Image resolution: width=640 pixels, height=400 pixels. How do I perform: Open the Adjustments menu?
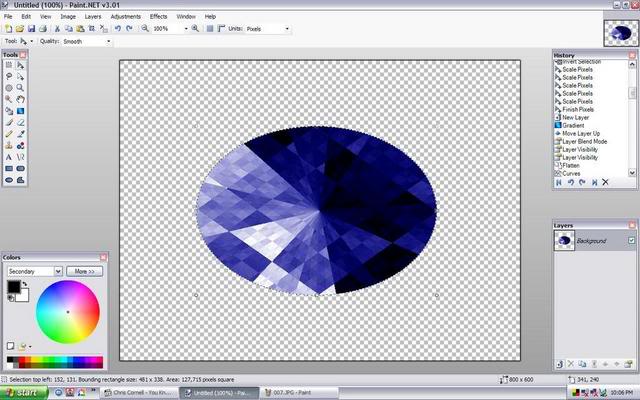tap(126, 17)
